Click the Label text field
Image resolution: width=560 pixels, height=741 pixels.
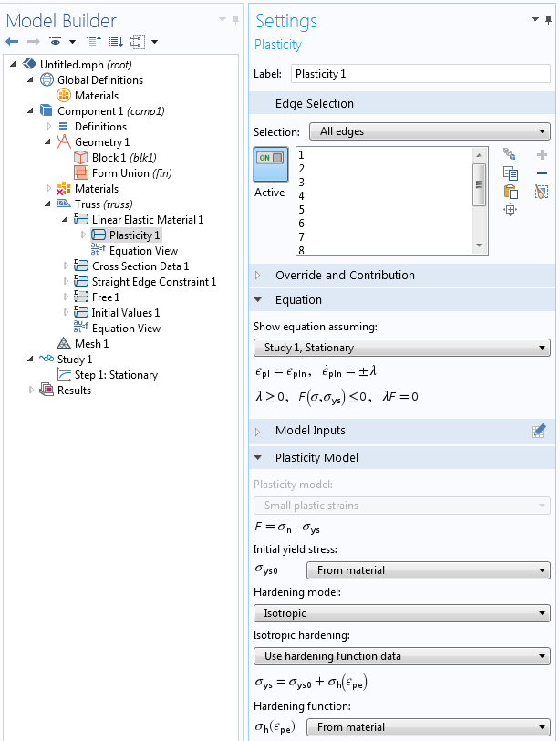pyautogui.click(x=420, y=74)
